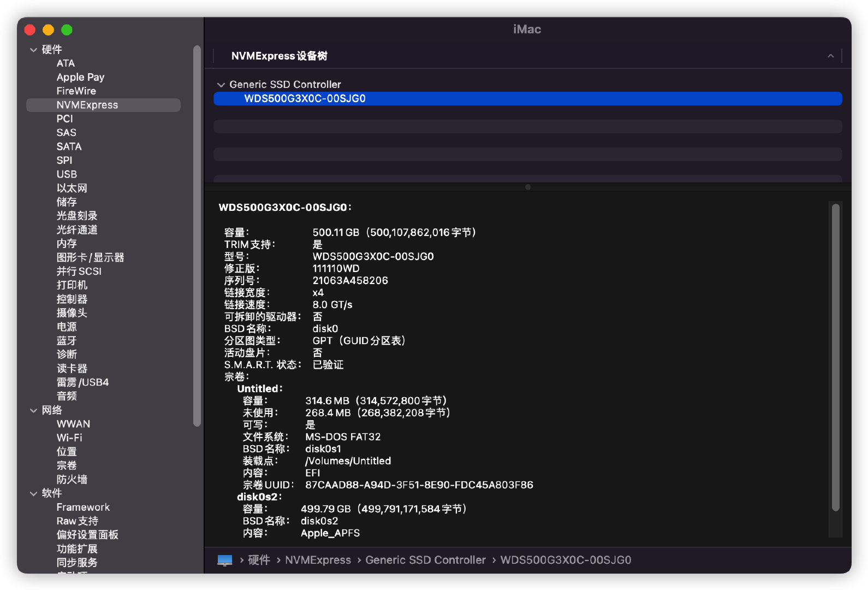
Task: Click WDS500G3X0C-00SJG0 in the path bar
Action: [566, 560]
